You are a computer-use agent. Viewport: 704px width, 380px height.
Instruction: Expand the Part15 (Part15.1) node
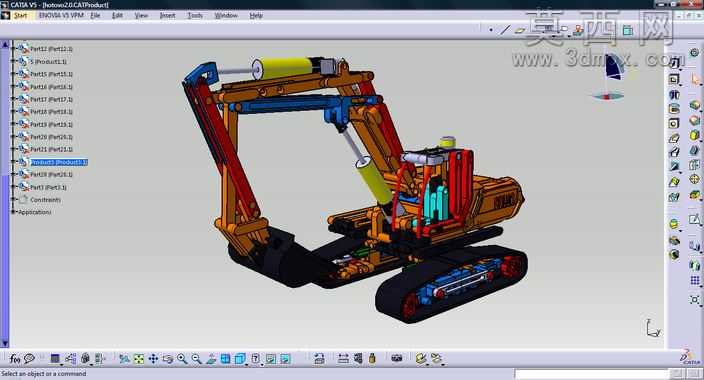(x=13, y=74)
